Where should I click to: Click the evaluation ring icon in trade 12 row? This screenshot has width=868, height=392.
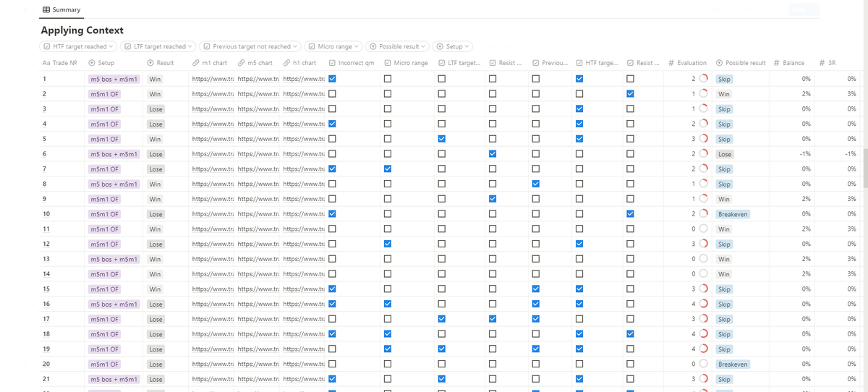point(703,244)
